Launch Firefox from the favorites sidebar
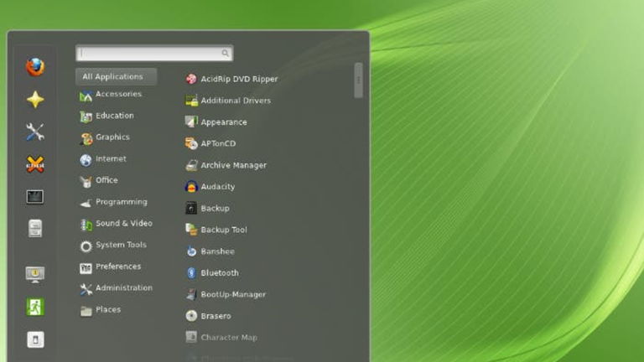The width and height of the screenshot is (644, 362). click(35, 67)
